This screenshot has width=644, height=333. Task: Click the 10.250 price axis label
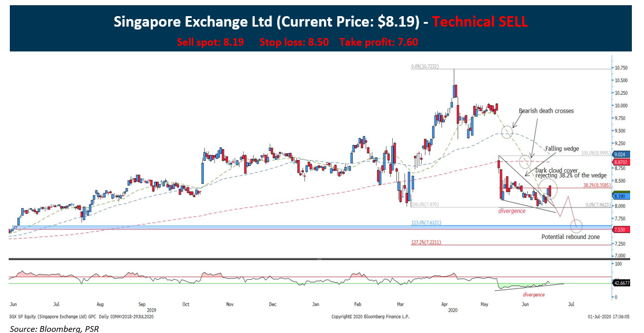pos(621,93)
